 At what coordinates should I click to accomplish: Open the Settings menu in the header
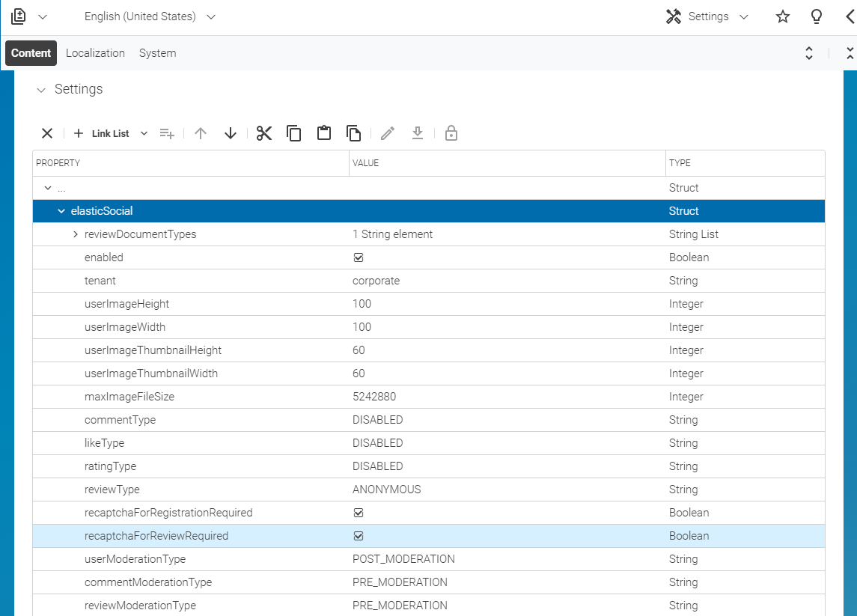click(707, 16)
